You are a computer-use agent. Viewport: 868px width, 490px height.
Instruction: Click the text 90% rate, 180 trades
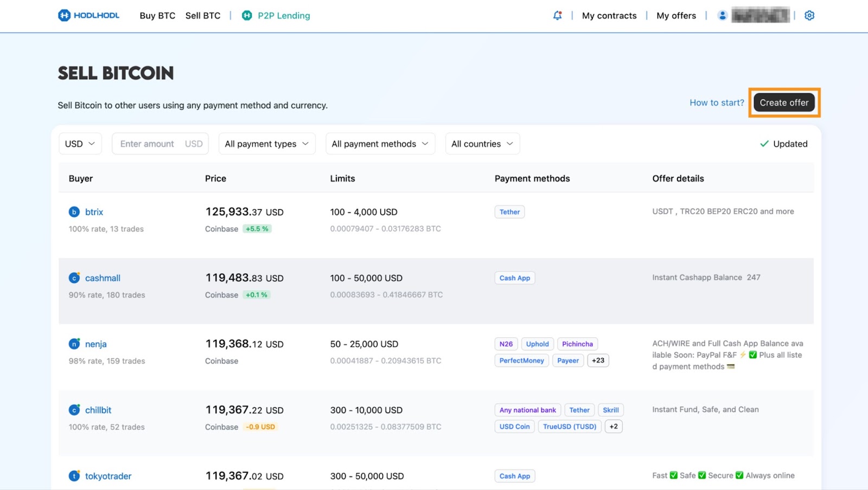(x=107, y=295)
